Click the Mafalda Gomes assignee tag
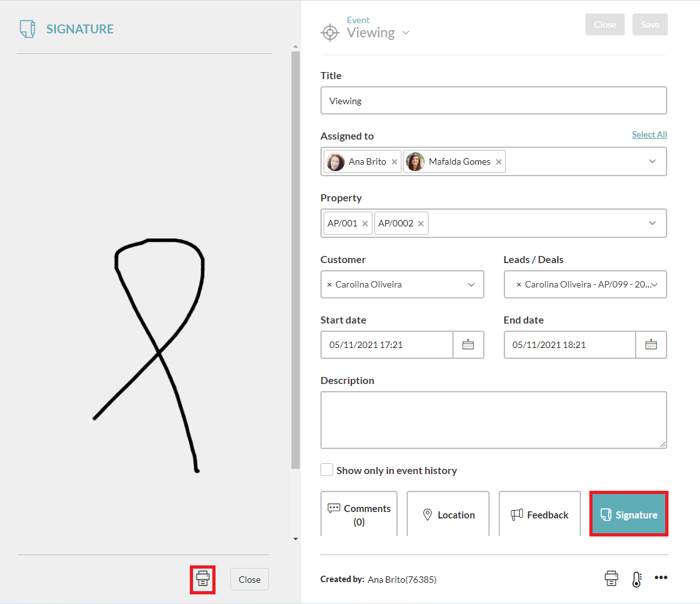The image size is (700, 604). pyautogui.click(x=454, y=161)
